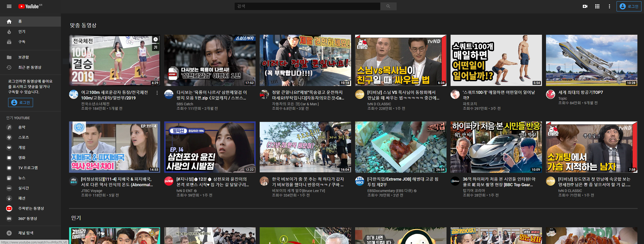644x244 pixels.
Task: Open the settings three-dot menu in header
Action: click(x=609, y=6)
